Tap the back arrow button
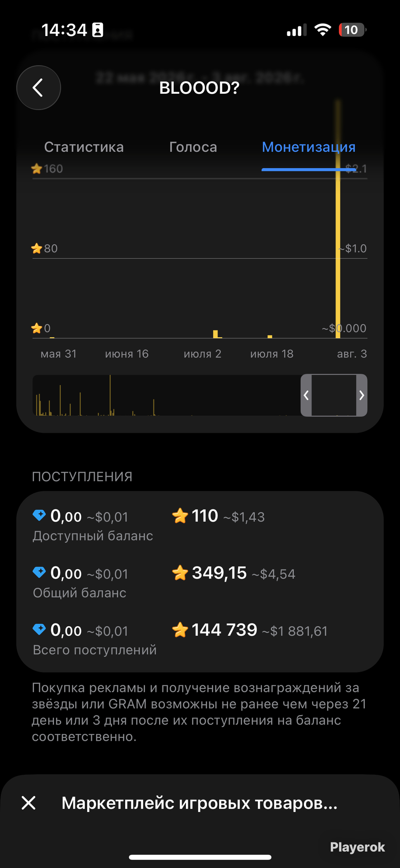This screenshot has height=868, width=400. pyautogui.click(x=38, y=88)
